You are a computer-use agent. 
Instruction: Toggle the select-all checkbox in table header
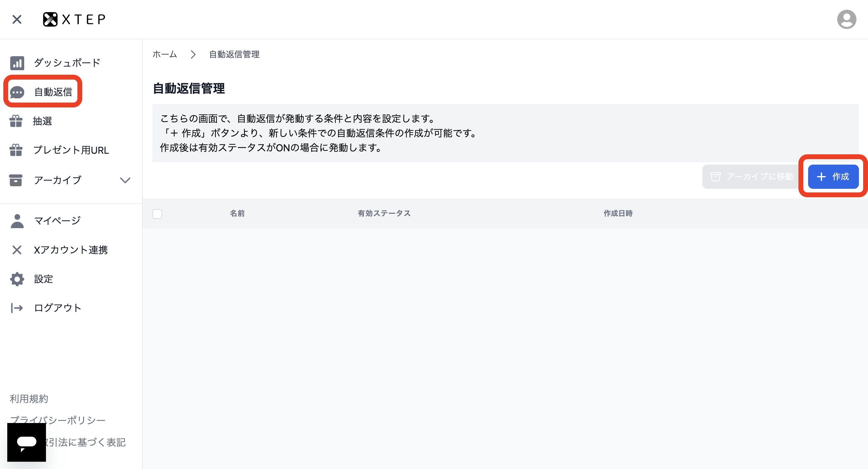pos(157,214)
